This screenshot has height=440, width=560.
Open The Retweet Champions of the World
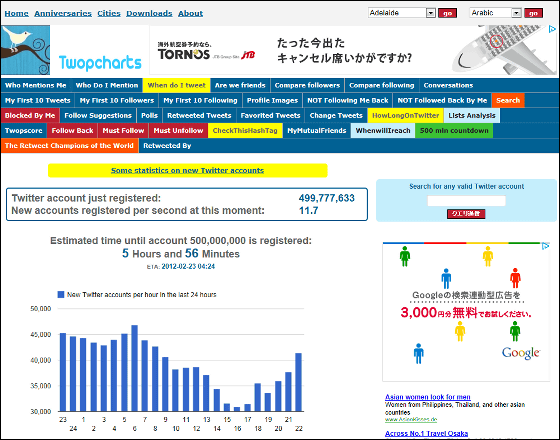coord(69,145)
